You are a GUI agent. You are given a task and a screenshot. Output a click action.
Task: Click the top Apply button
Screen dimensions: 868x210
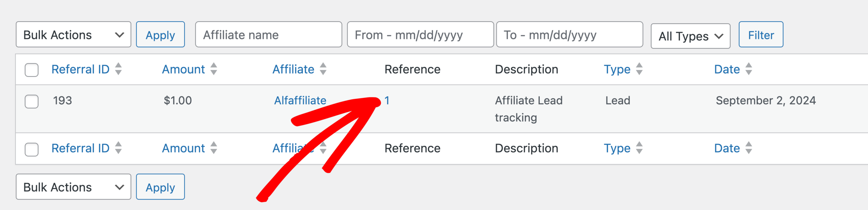coord(160,34)
